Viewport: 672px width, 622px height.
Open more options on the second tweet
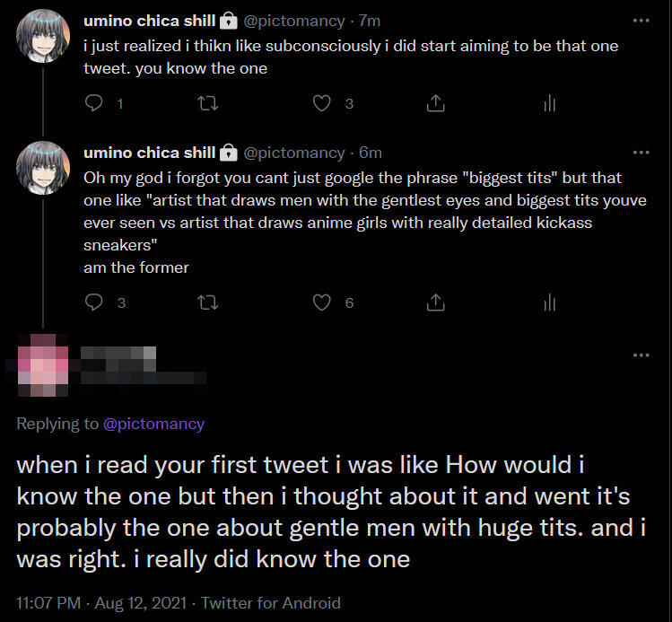[641, 153]
